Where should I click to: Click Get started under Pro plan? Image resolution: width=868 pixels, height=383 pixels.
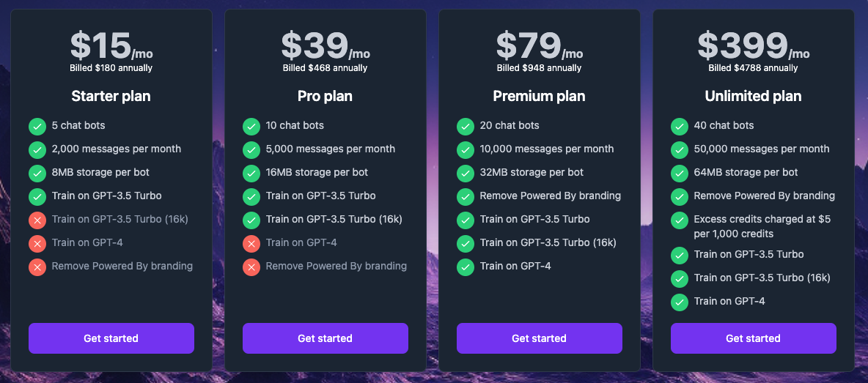(325, 338)
